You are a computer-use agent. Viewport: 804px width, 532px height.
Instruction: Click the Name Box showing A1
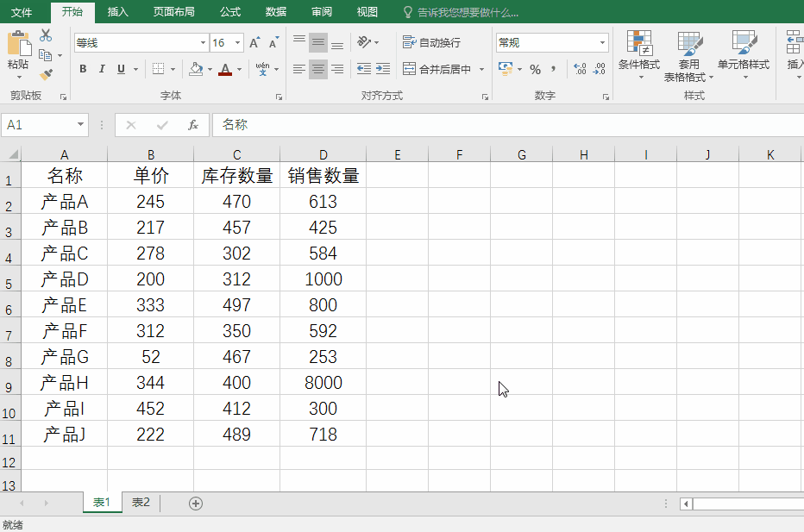coord(39,125)
